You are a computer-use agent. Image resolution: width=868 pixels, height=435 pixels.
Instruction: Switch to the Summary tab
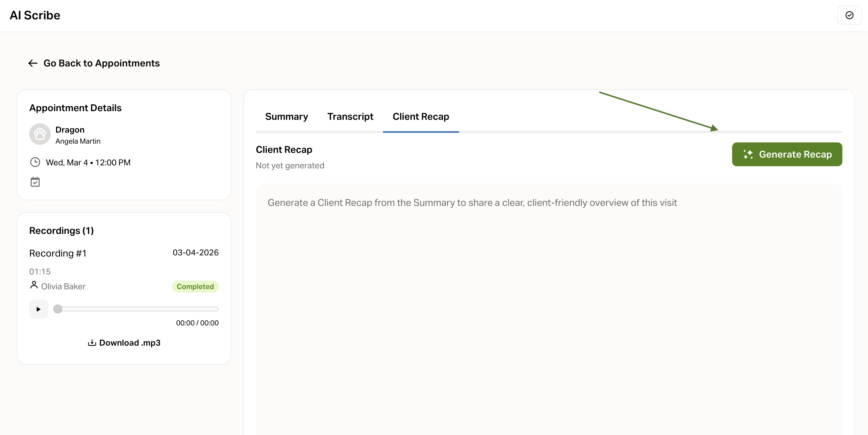point(286,116)
